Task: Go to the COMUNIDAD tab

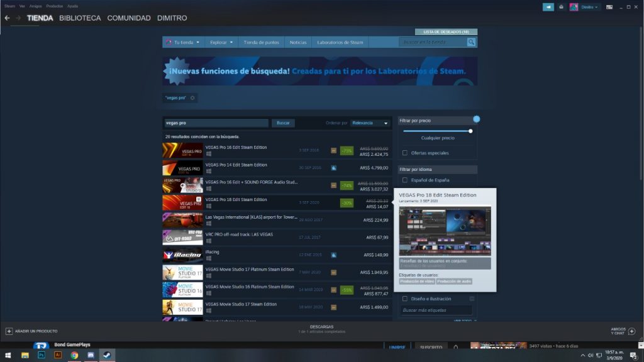Action: pyautogui.click(x=128, y=18)
